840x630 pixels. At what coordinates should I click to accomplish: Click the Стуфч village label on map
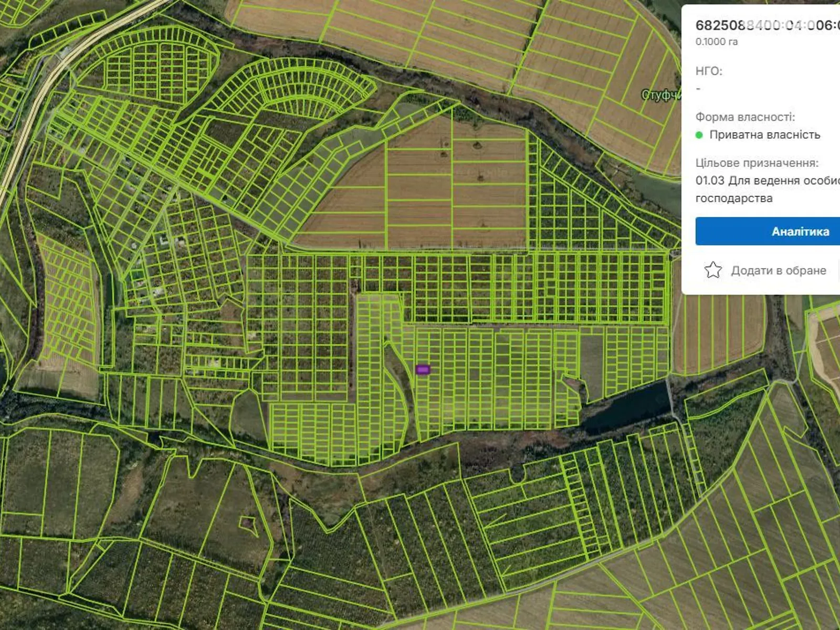660,95
